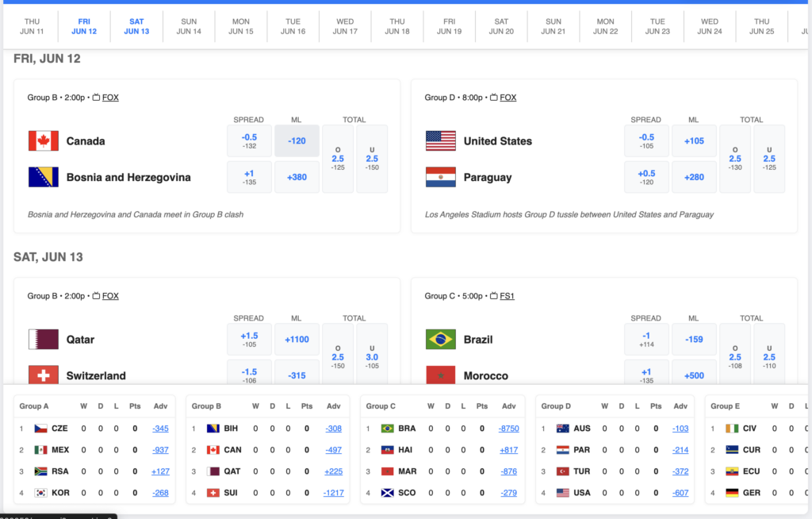This screenshot has width=812, height=519.
Task: Select Brazil -159 moneyline
Action: [x=694, y=340]
